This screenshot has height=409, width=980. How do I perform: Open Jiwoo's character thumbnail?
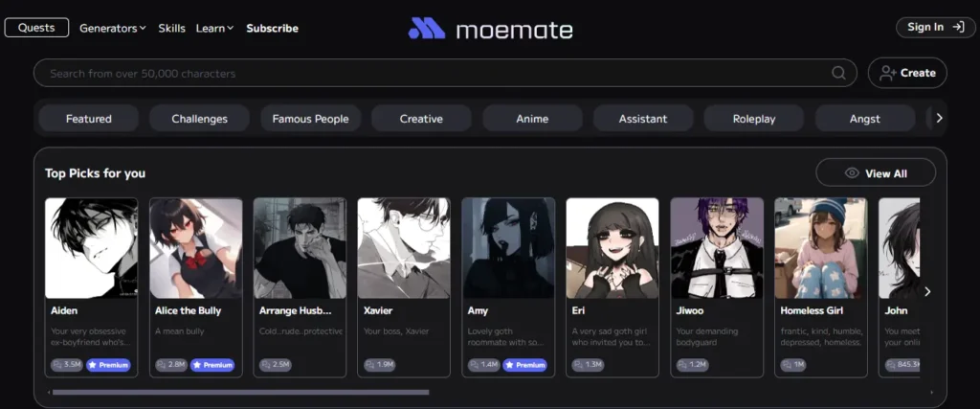coord(717,248)
